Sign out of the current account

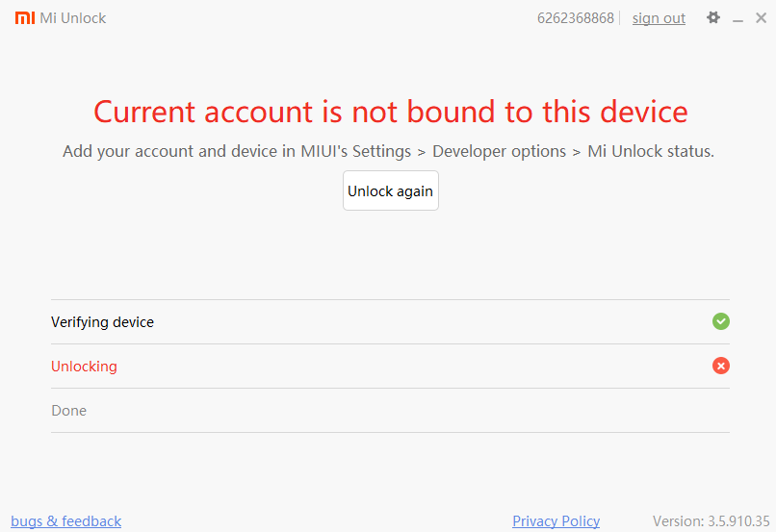click(659, 18)
